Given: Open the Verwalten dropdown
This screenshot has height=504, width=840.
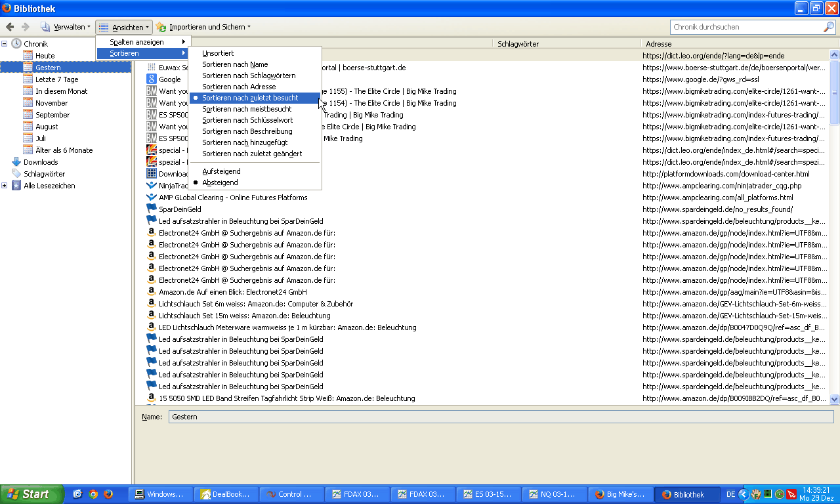Looking at the screenshot, I should pyautogui.click(x=66, y=27).
